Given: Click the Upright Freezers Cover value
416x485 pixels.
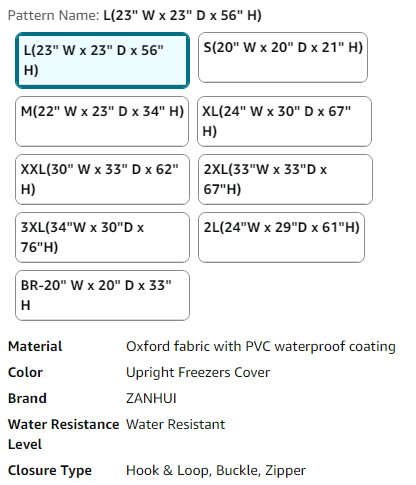Looking at the screenshot, I should 198,372.
